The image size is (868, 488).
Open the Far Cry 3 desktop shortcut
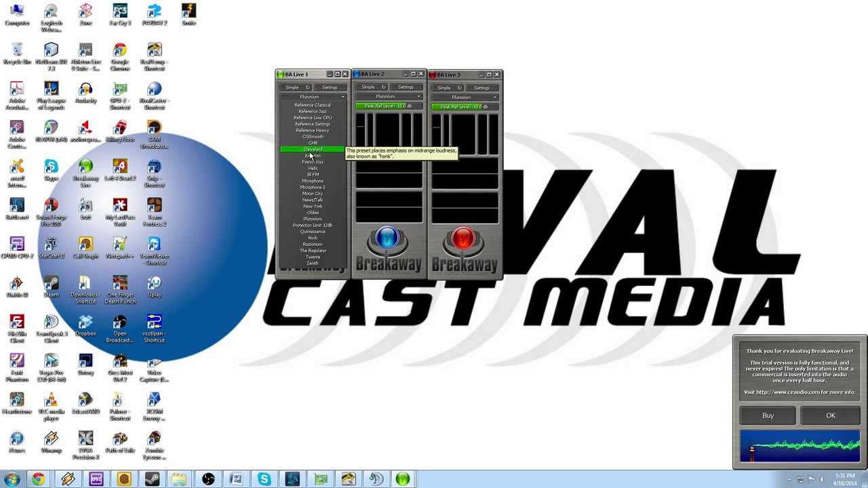[120, 15]
